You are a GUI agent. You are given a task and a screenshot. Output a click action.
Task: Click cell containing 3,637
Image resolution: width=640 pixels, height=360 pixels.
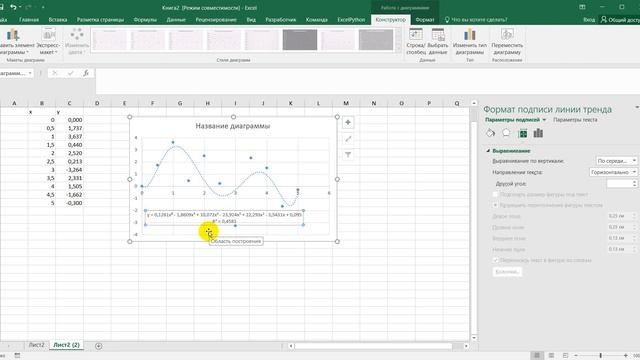pos(69,136)
